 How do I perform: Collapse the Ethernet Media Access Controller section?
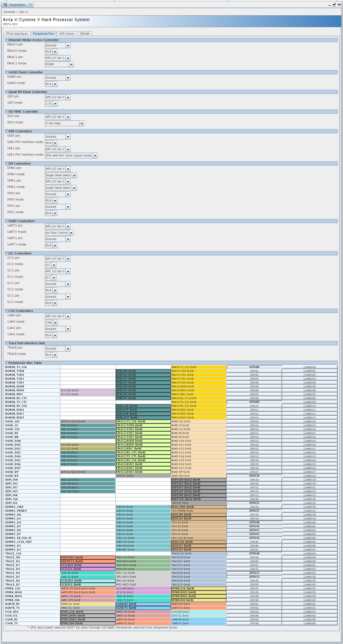point(6,40)
